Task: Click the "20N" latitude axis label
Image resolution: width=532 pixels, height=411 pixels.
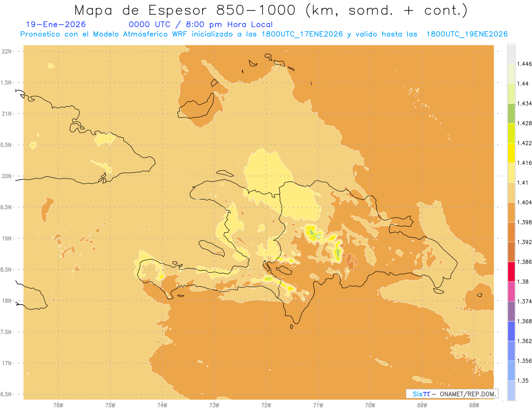Action: click(7, 176)
